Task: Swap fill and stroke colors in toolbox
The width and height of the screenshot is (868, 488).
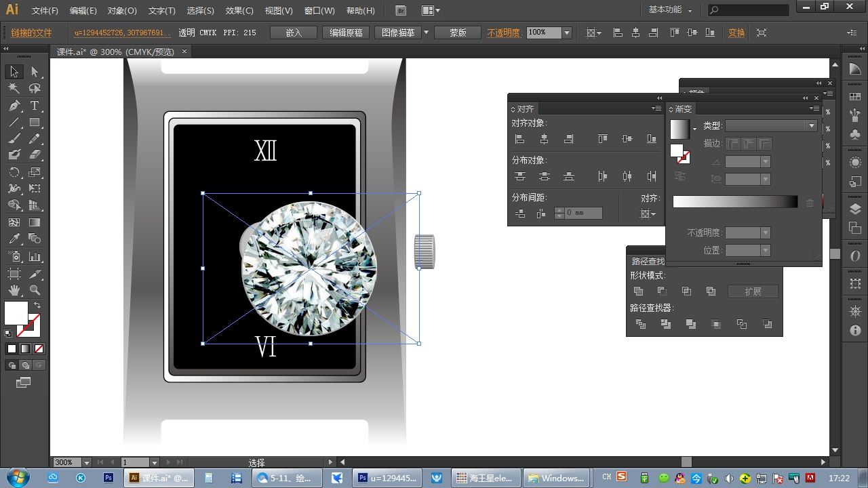Action: click(37, 306)
